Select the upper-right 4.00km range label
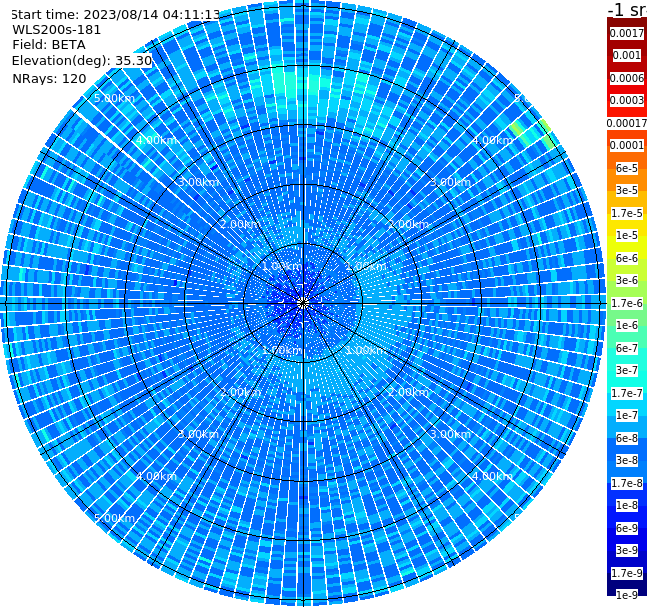This screenshot has width=647, height=607. click(492, 140)
